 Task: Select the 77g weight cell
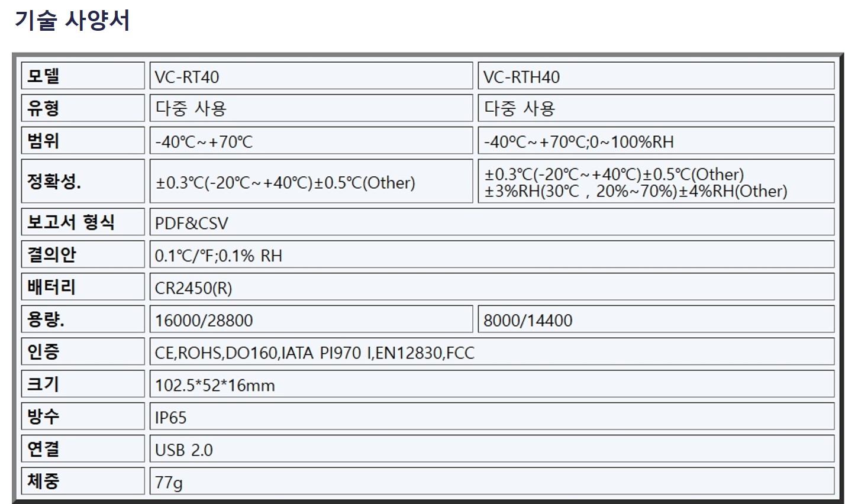491,482
